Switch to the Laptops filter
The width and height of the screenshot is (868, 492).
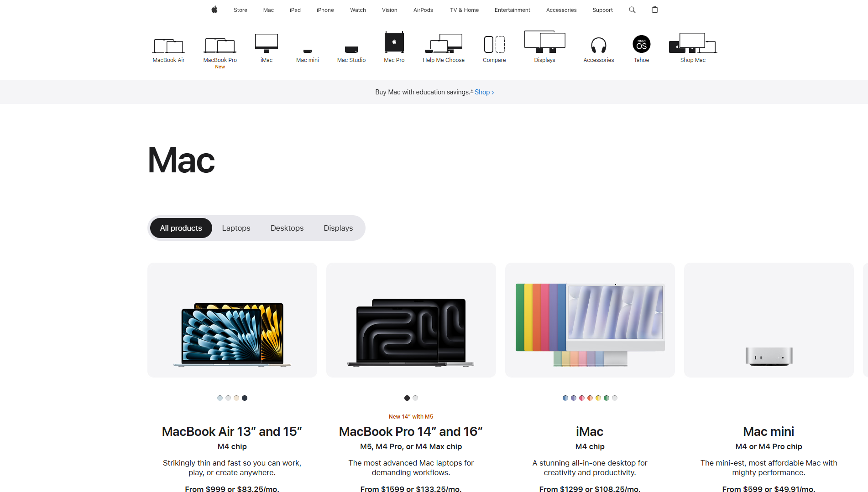click(236, 228)
